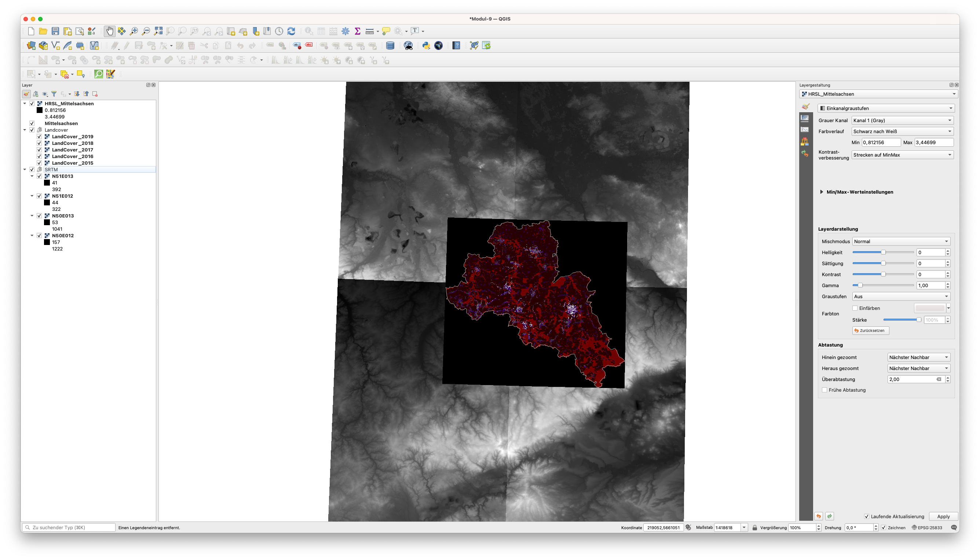This screenshot has width=980, height=560.
Task: Open the Mischmodus dropdown
Action: pos(901,242)
